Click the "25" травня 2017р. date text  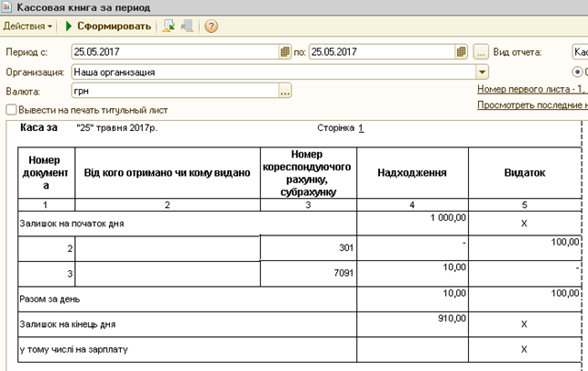pyautogui.click(x=117, y=128)
